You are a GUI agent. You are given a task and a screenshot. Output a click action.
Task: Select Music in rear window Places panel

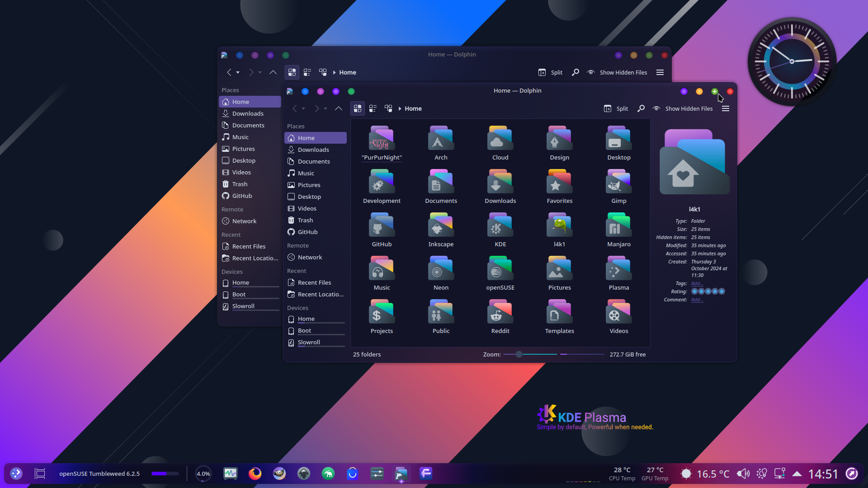pyautogui.click(x=250, y=137)
